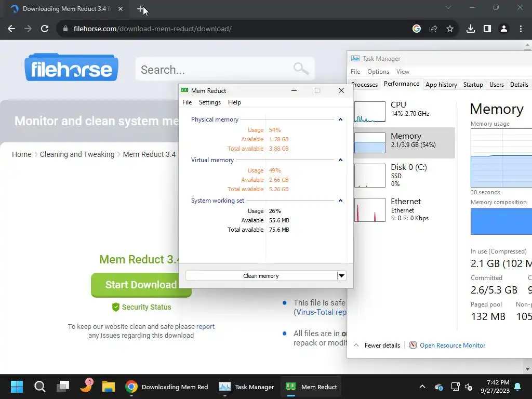
Task: Open Task Manager File menu
Action: tap(355, 72)
